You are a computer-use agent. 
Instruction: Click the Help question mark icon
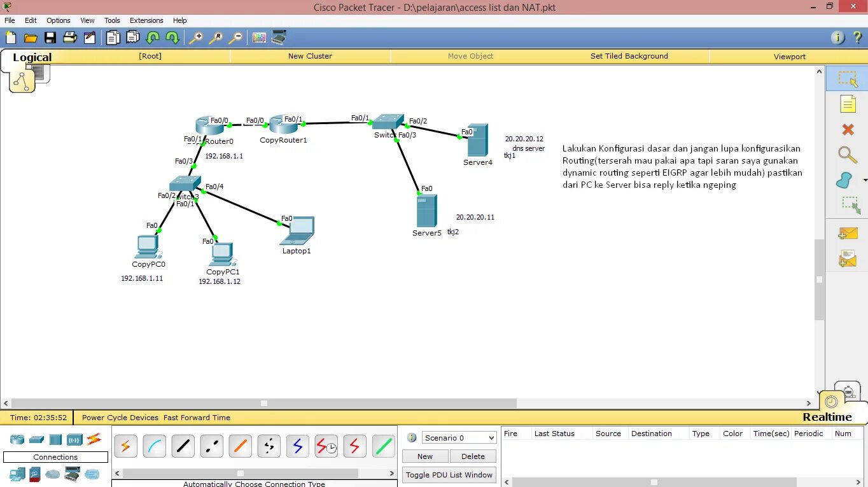click(x=857, y=38)
